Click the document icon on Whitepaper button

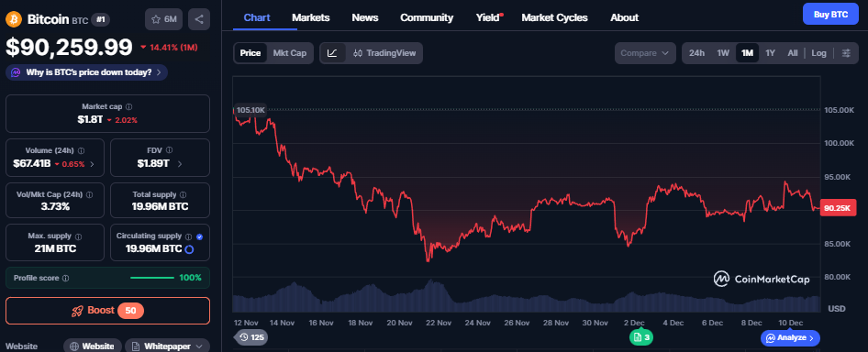[x=136, y=346]
